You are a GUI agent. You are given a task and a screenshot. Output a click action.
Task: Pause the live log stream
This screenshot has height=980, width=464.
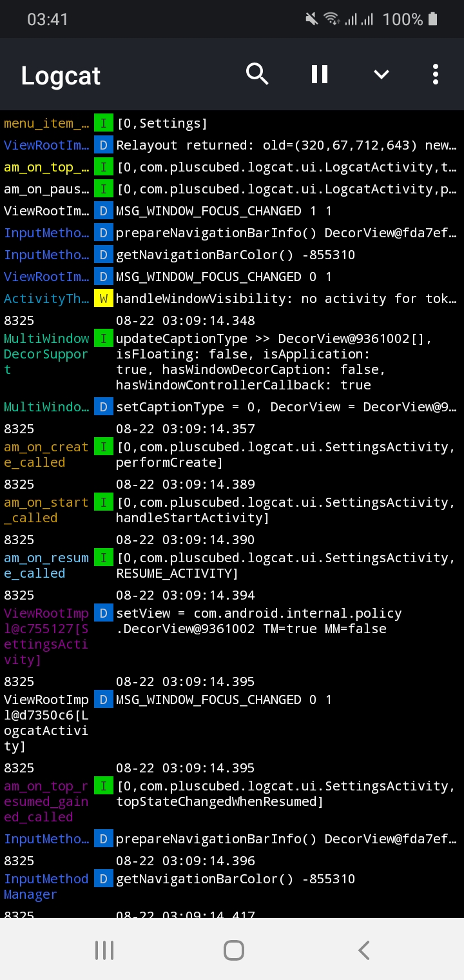pos(319,73)
